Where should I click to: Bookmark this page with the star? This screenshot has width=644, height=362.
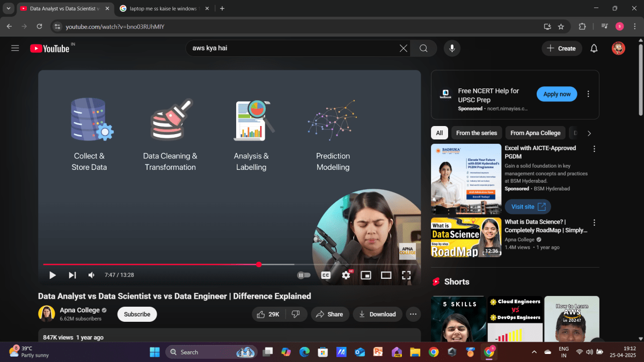(x=561, y=26)
